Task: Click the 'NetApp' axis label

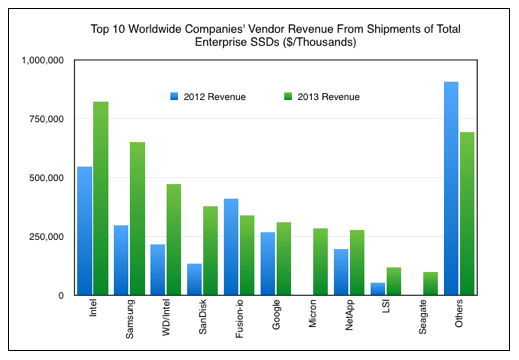Action: [x=349, y=315]
